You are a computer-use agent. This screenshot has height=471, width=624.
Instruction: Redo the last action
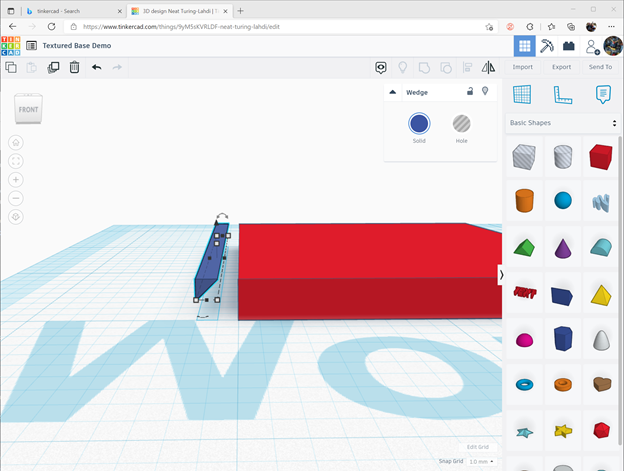click(x=117, y=67)
